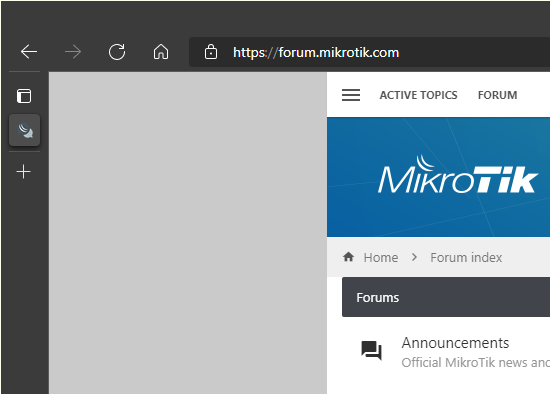Screen dimensions: 550x394
Task: Open the Announcements forum link
Action: click(x=455, y=343)
